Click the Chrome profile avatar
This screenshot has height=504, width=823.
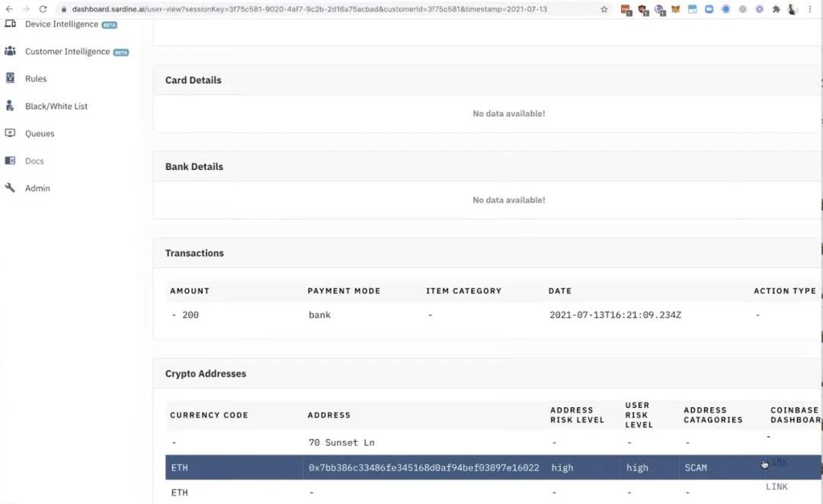793,9
